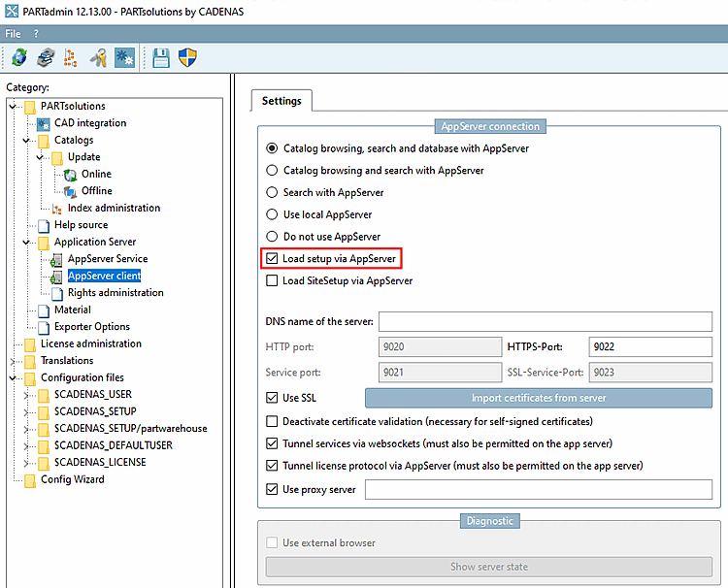Click the highlighted gears configuration toolbar icon
728x588 pixels.
click(124, 57)
